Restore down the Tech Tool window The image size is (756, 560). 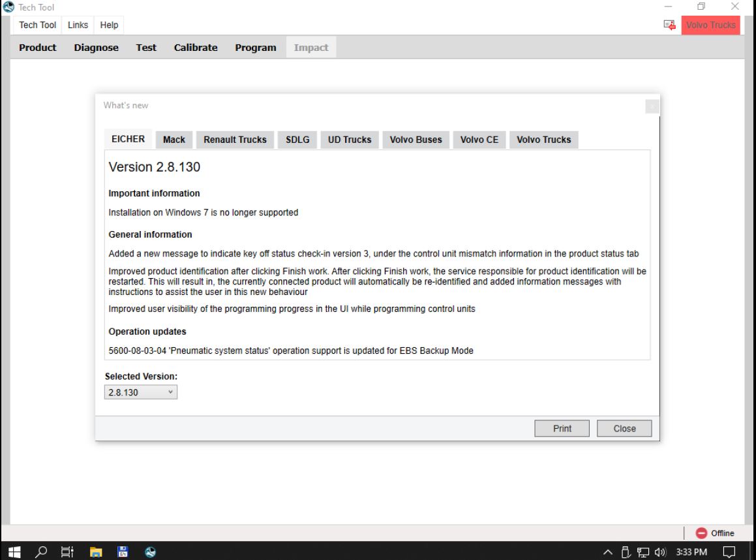(701, 7)
